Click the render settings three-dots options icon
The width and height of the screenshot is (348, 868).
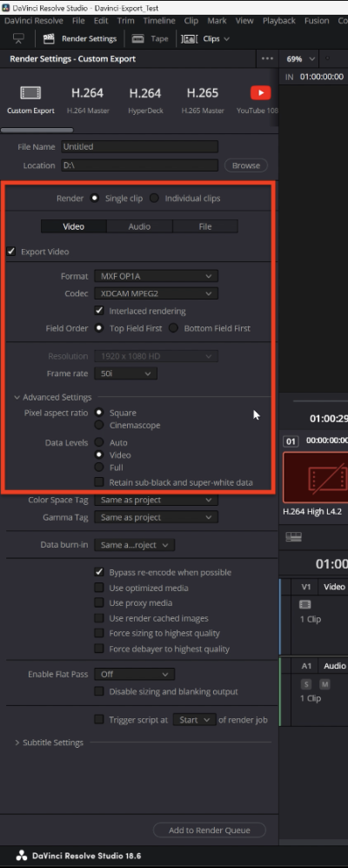[x=267, y=58]
